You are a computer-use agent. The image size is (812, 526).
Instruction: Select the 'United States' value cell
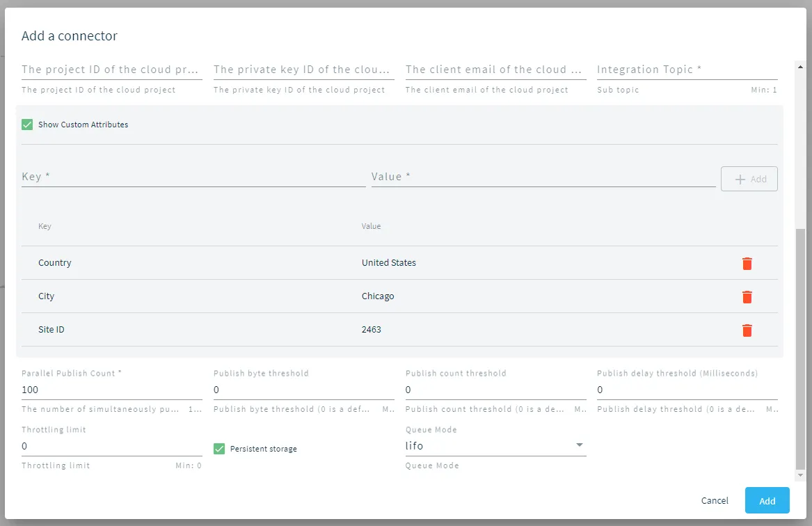[x=388, y=262]
